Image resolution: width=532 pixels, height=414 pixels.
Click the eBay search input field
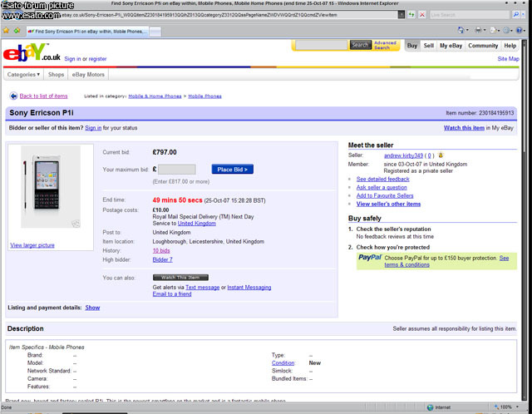[x=322, y=45]
